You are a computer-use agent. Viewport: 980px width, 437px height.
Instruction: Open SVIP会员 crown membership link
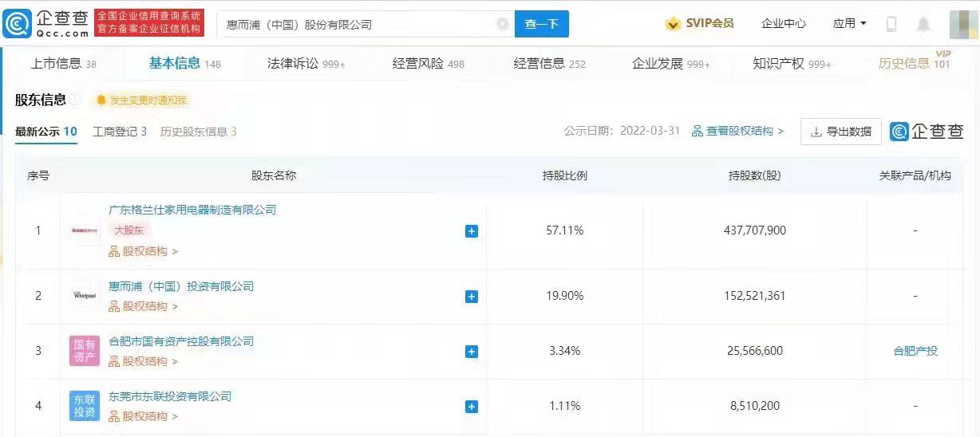click(x=700, y=24)
